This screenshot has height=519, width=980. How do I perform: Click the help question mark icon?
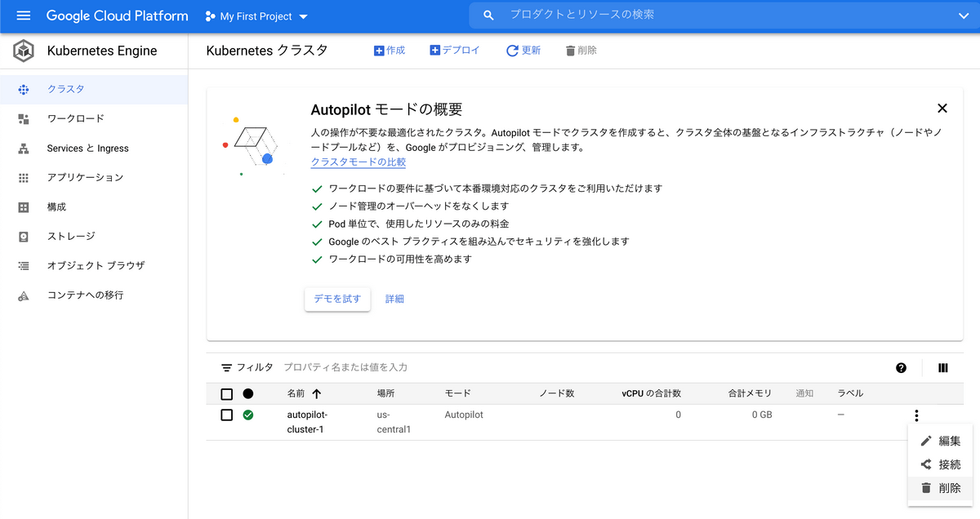(x=901, y=368)
